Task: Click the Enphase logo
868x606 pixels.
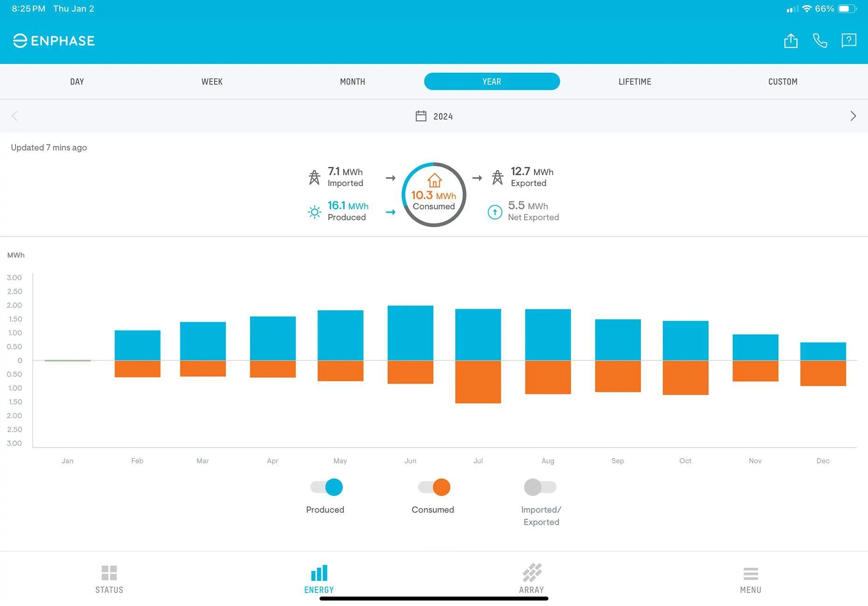Action: (54, 41)
